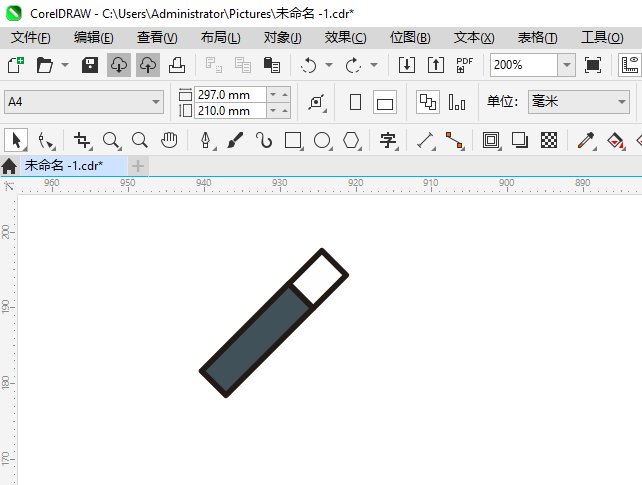Viewport: 642px width, 485px height.
Task: Click the 210.0 mm page height field
Action: (x=231, y=111)
